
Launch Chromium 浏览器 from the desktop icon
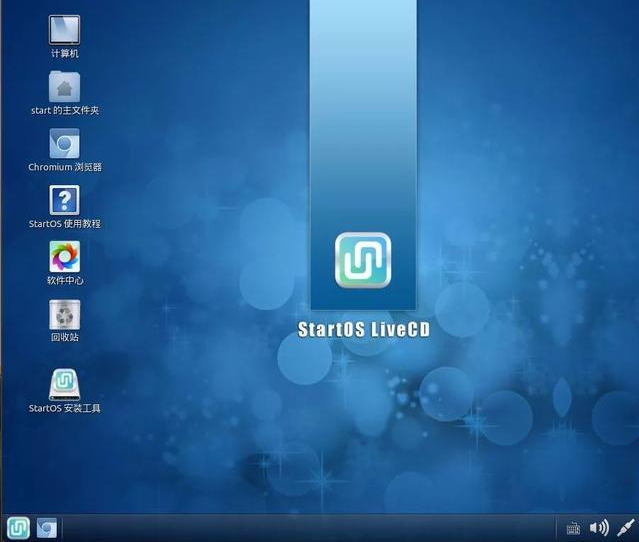(x=64, y=144)
